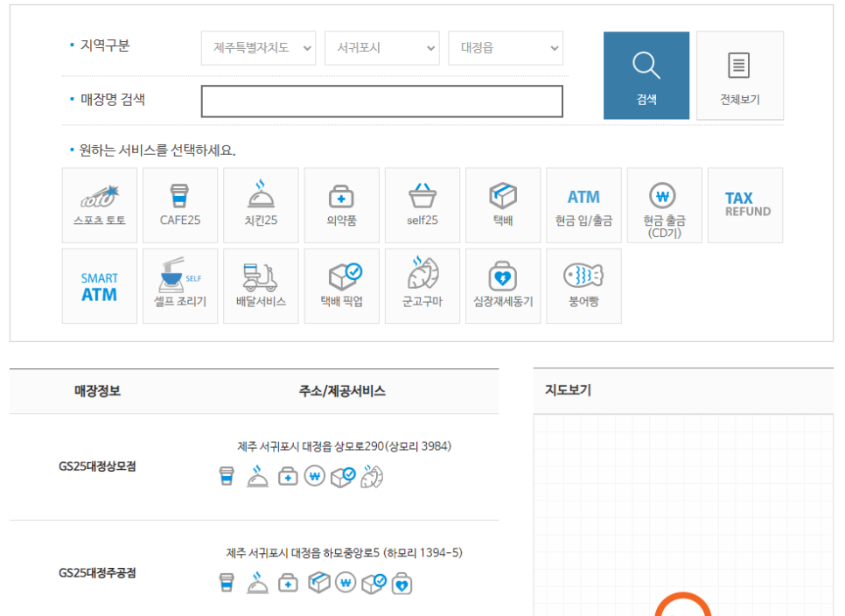Click the orange map marker in 지도보기
Viewport: 845px width, 616px height.
click(x=683, y=605)
